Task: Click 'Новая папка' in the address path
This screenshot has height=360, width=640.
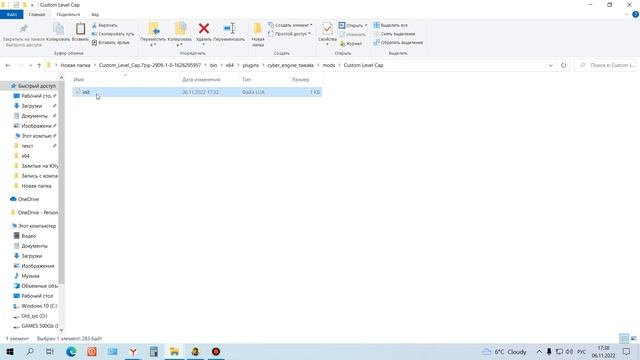Action: point(75,65)
